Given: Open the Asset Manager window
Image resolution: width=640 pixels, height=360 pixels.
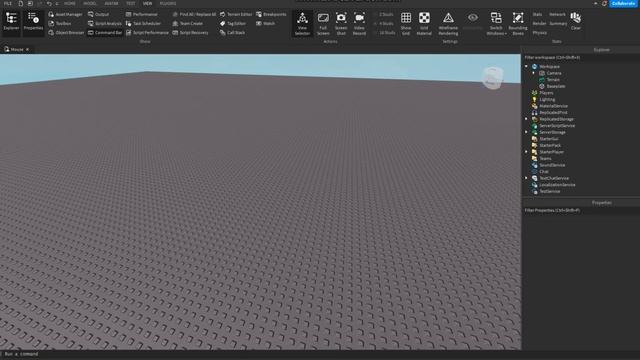Looking at the screenshot, I should 65,14.
